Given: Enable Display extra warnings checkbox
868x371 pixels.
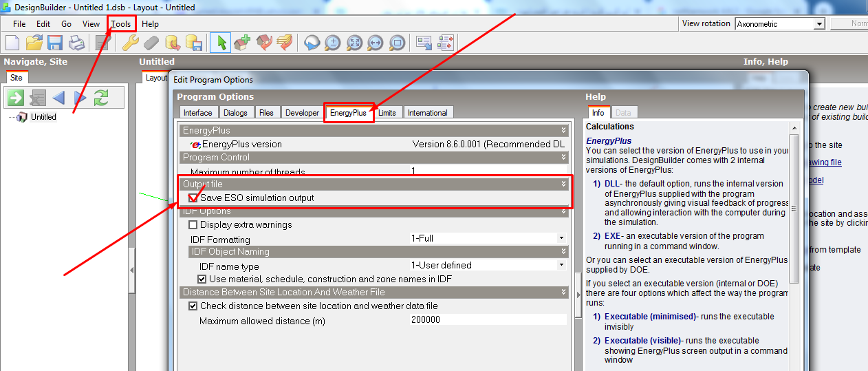Looking at the screenshot, I should click(193, 224).
